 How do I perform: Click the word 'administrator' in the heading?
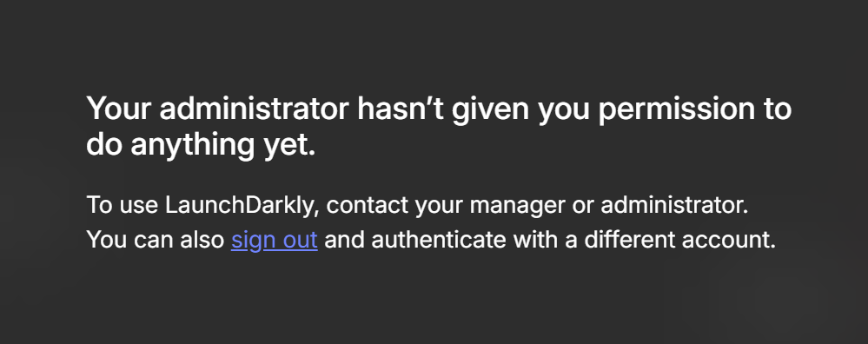pyautogui.click(x=255, y=109)
